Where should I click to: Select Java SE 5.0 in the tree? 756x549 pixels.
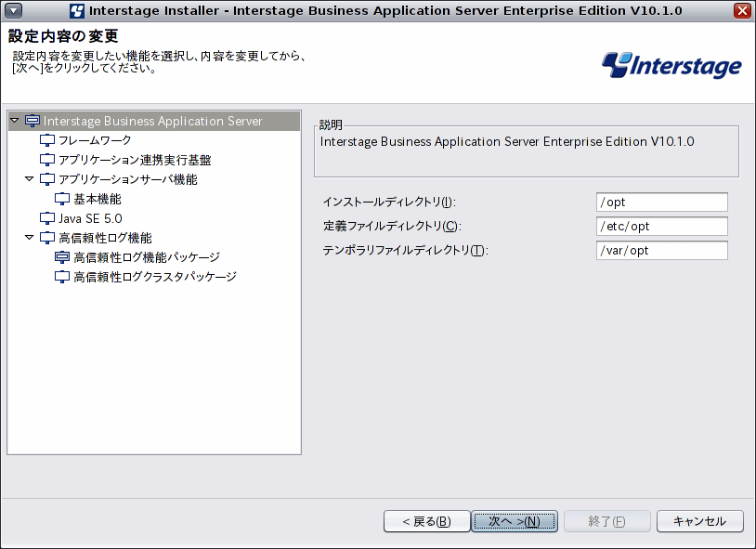(x=90, y=218)
